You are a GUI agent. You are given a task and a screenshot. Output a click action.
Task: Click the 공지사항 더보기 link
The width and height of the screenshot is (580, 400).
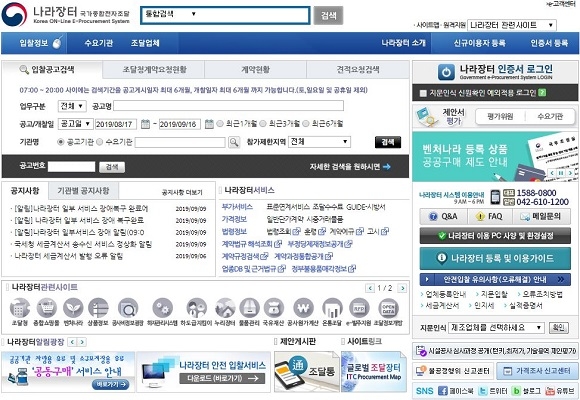(x=182, y=193)
